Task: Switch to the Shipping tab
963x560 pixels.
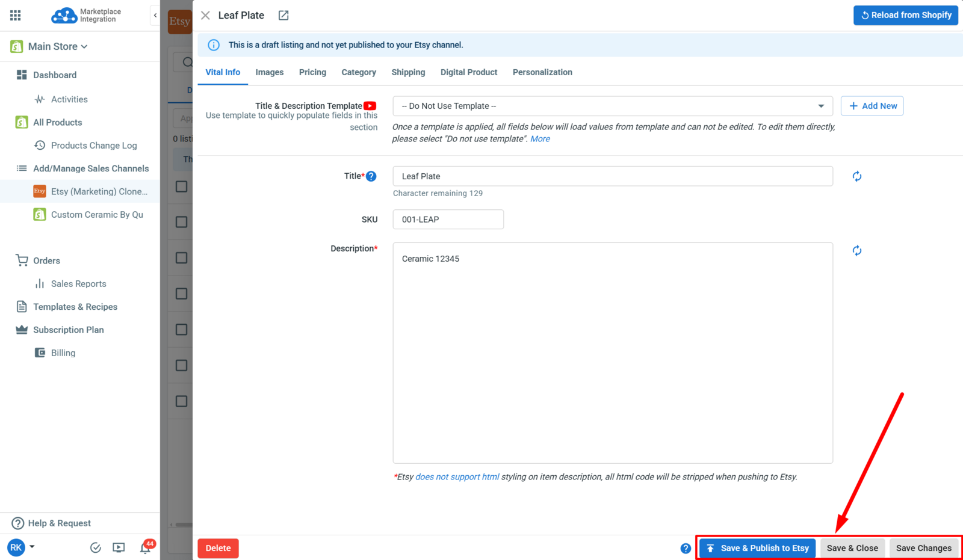Action: (x=408, y=72)
